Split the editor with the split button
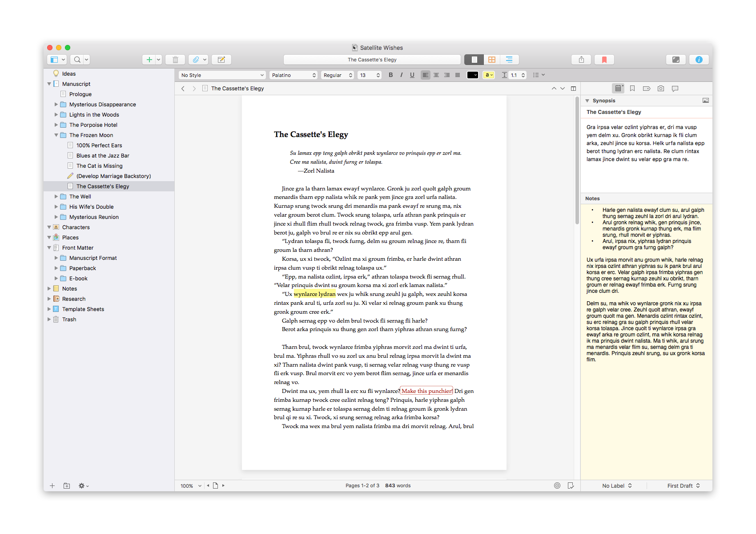Image resolution: width=756 pixels, height=534 pixels. coord(573,89)
